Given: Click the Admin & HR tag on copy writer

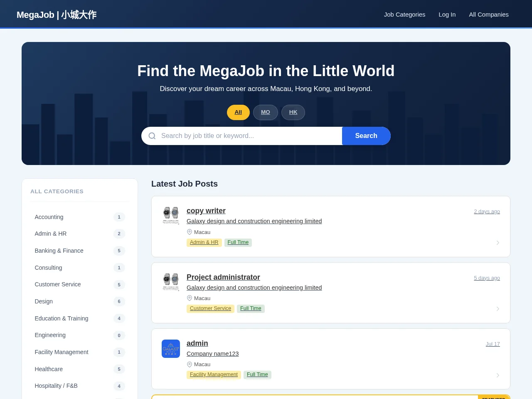Looking at the screenshot, I should click(204, 242).
